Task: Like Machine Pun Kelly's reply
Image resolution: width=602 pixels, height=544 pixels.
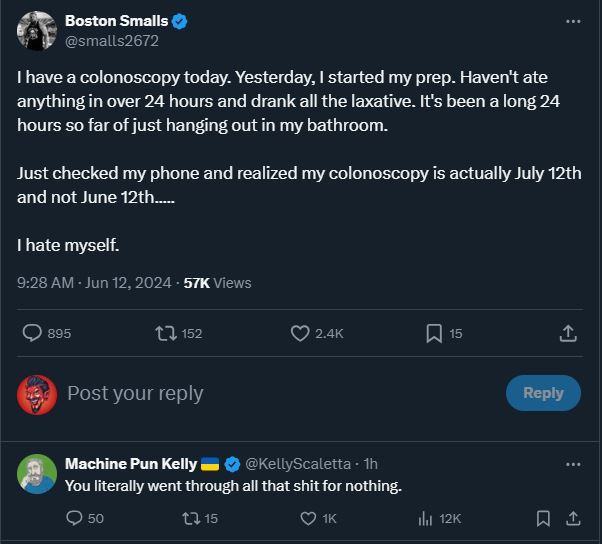Action: point(310,518)
